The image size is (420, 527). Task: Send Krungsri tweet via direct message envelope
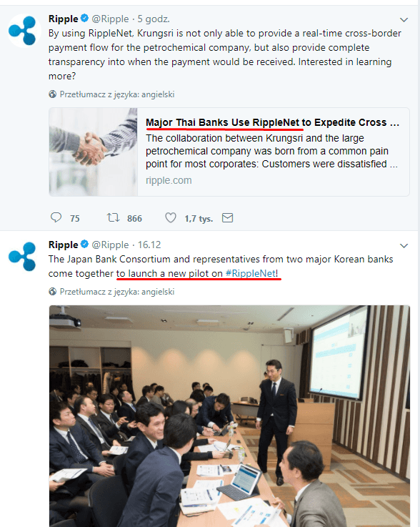(x=227, y=218)
